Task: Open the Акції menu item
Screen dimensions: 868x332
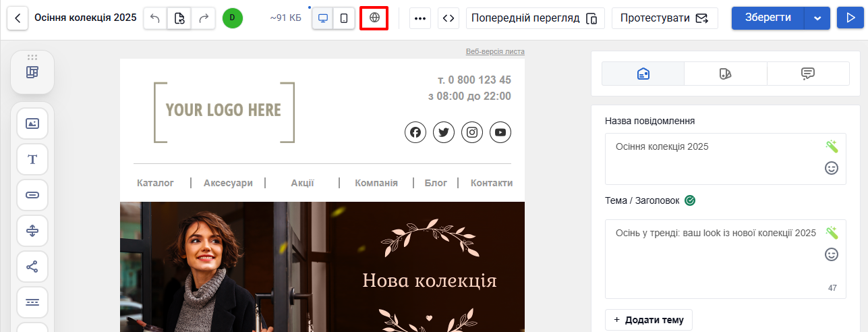Action: click(303, 183)
